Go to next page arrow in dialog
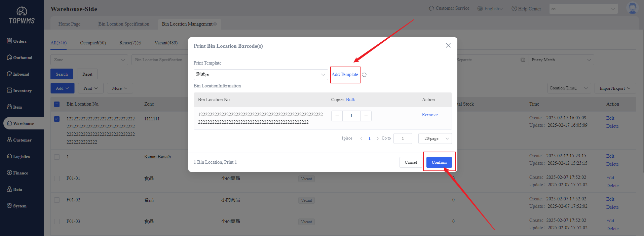 [x=378, y=139]
